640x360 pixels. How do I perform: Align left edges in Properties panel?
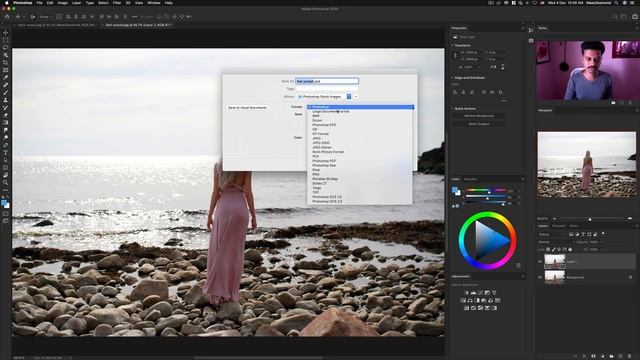(x=455, y=92)
